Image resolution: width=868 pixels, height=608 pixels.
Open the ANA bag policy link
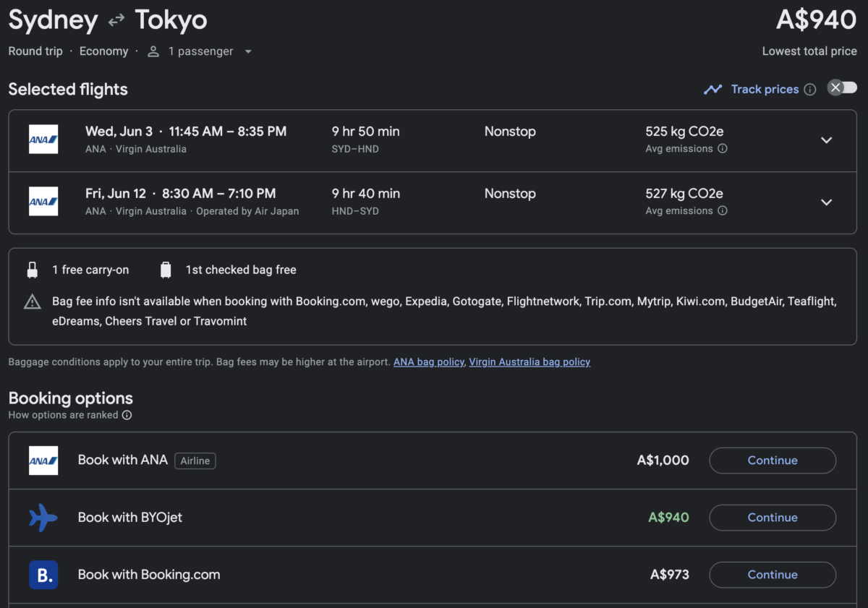point(428,361)
